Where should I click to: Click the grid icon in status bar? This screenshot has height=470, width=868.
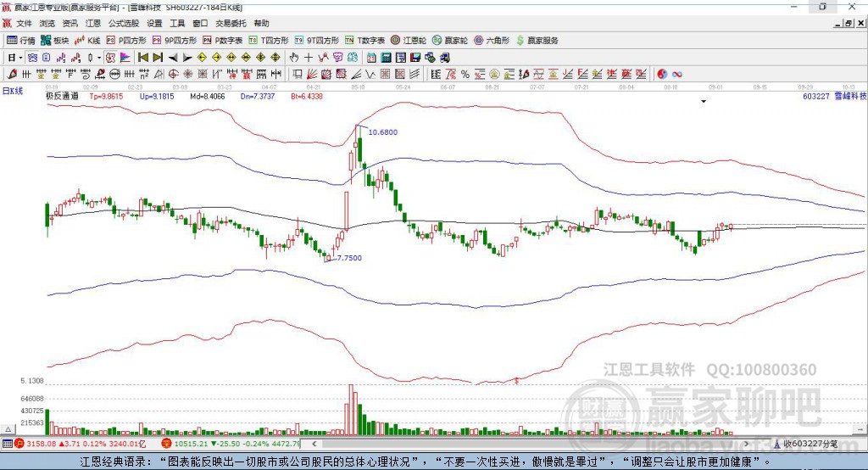tap(7, 444)
